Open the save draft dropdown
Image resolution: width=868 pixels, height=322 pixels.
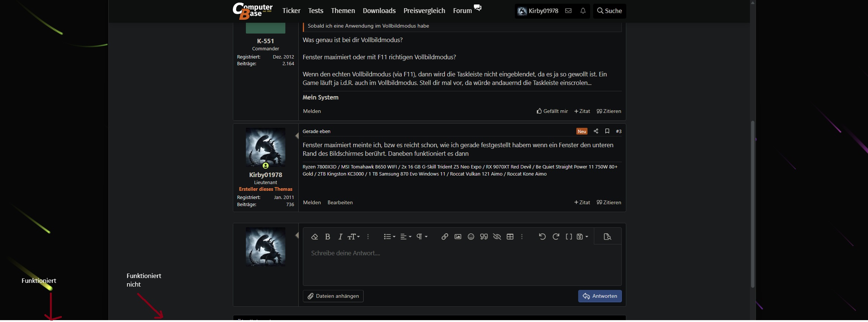pyautogui.click(x=582, y=237)
